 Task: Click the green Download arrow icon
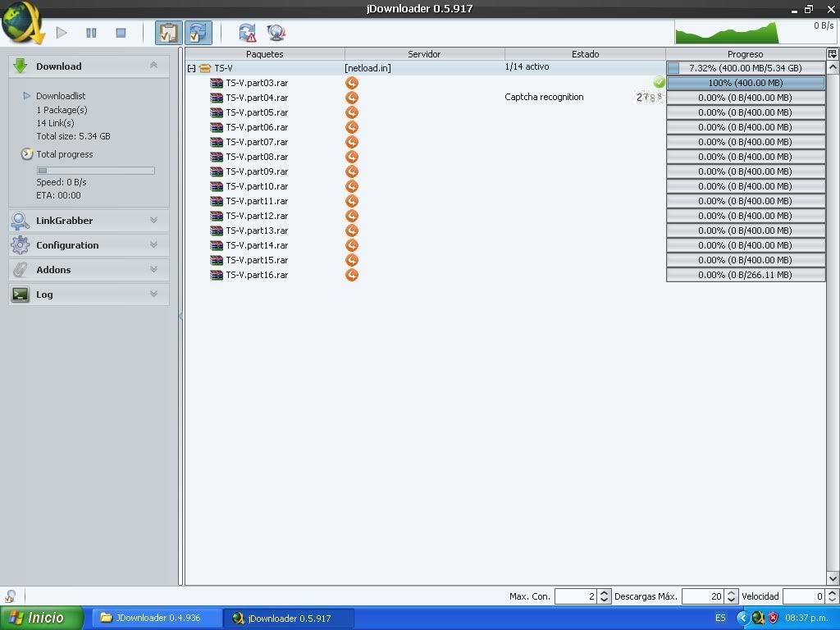point(21,66)
